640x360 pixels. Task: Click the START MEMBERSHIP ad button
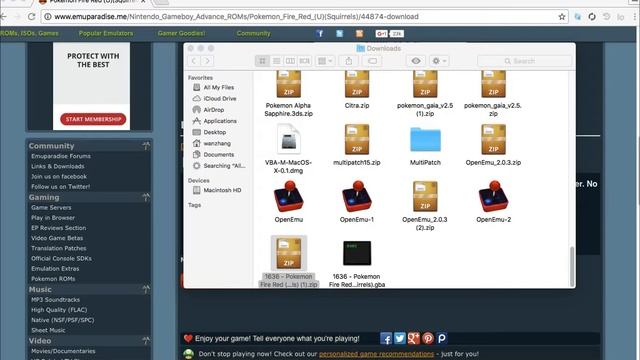click(x=93, y=119)
